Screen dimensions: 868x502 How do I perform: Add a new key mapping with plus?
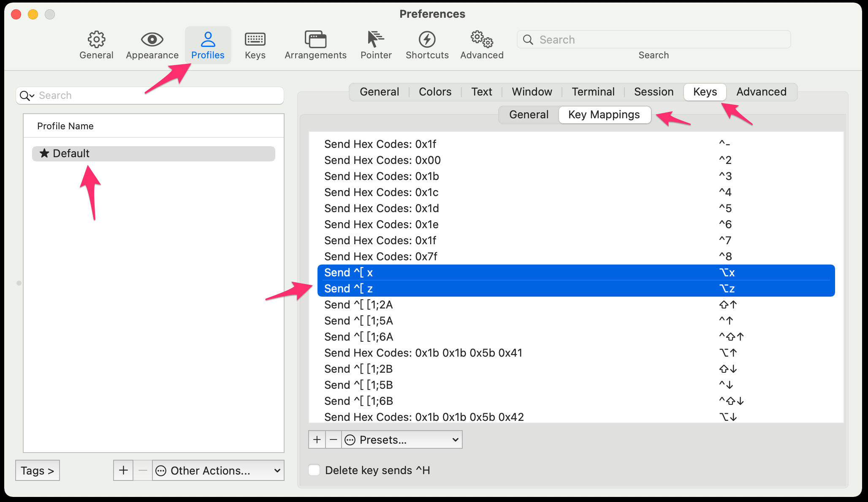(317, 440)
